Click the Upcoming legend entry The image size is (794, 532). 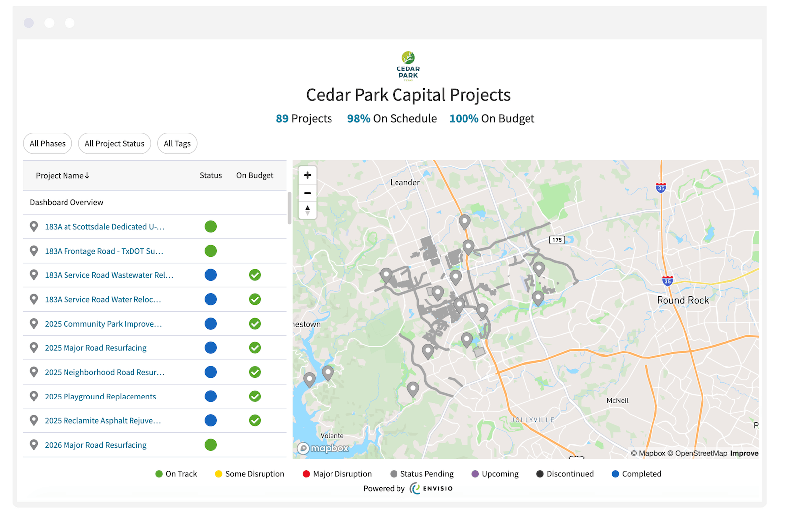pos(495,474)
